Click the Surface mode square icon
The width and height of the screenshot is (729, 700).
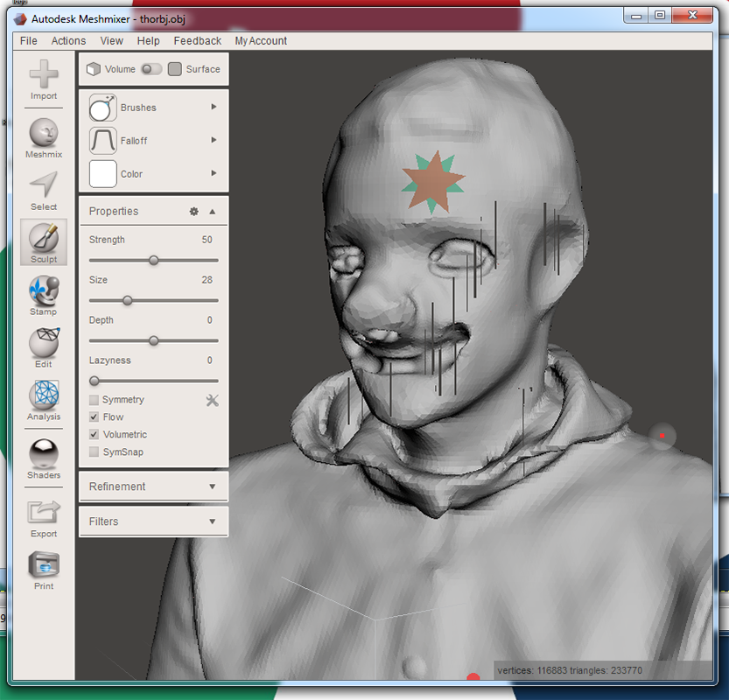pyautogui.click(x=175, y=69)
